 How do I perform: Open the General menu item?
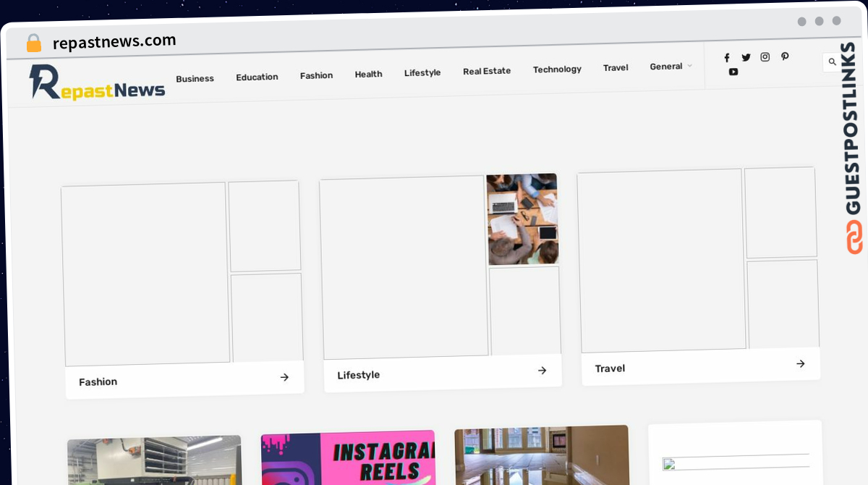[665, 67]
